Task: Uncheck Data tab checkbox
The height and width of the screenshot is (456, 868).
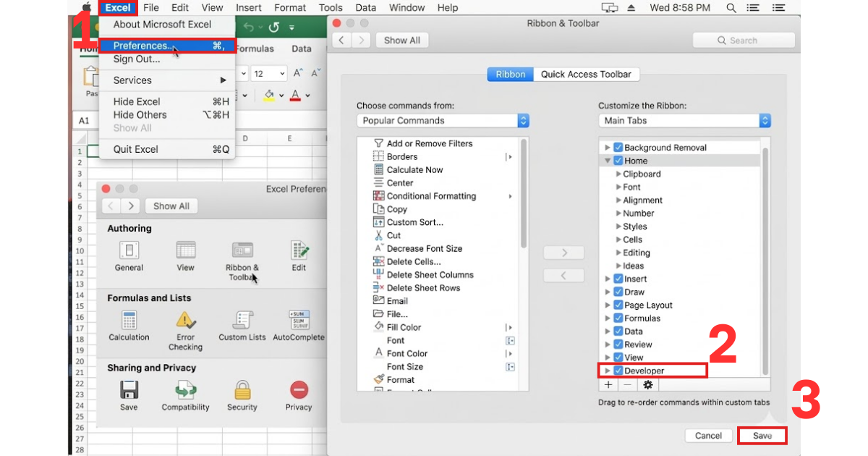Action: [618, 332]
